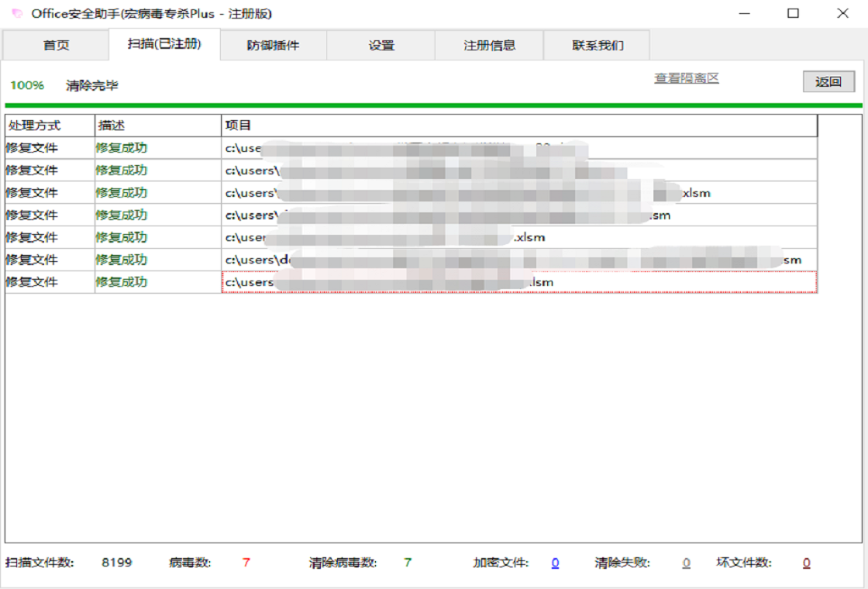Open the 防御插件 tab
Viewport: 868px width, 589px height.
(272, 46)
